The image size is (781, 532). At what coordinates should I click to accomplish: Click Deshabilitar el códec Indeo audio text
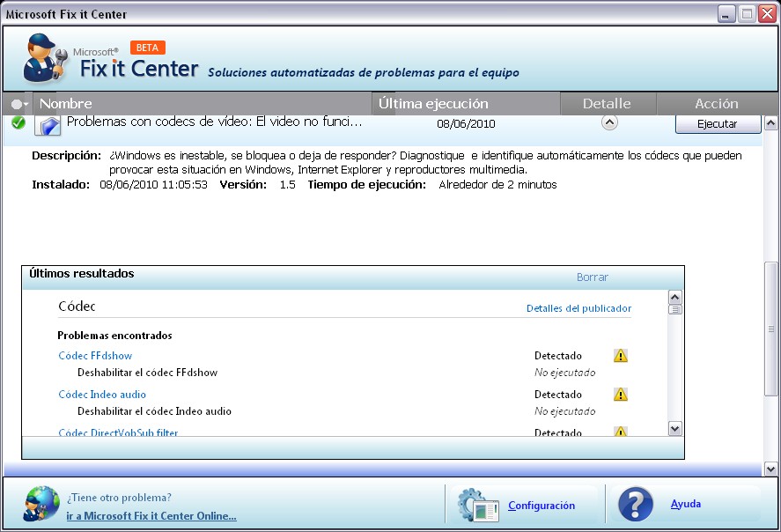(154, 411)
